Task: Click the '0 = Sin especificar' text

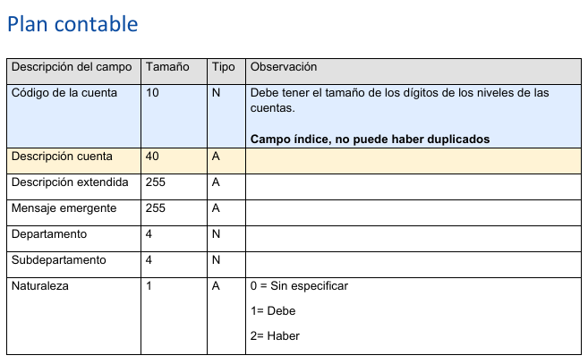Action: point(299,286)
